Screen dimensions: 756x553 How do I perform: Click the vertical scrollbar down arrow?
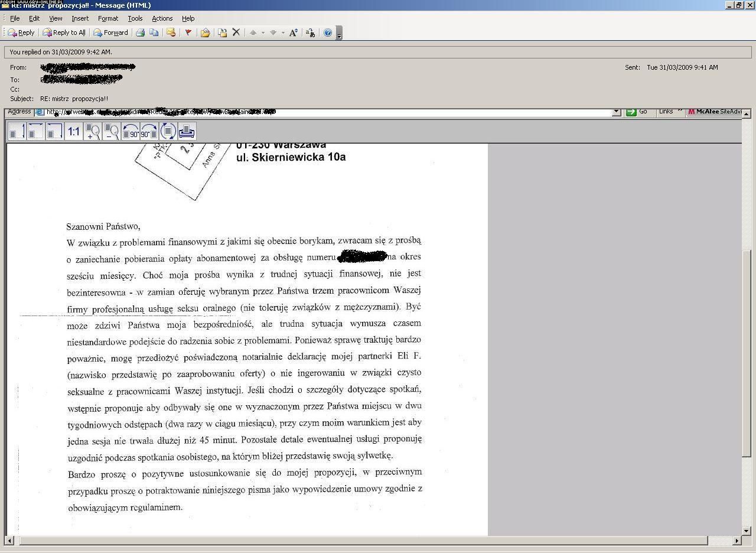pyautogui.click(x=746, y=531)
